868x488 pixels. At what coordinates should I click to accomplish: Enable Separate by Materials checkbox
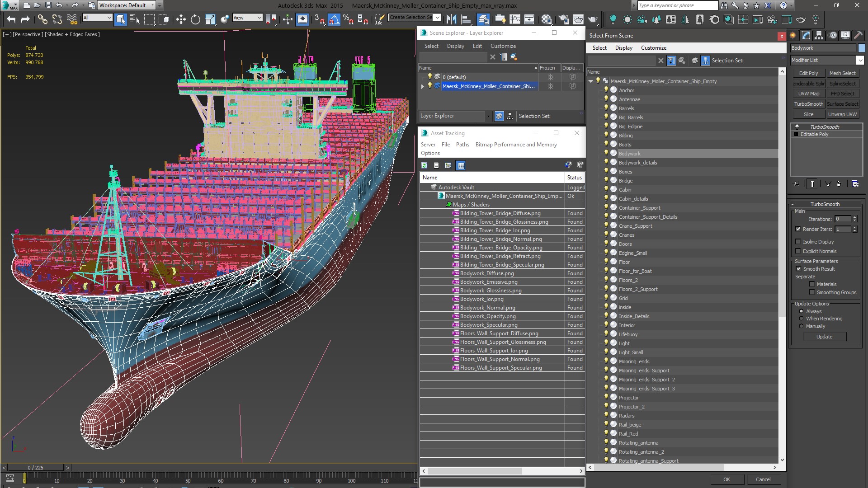click(x=812, y=284)
